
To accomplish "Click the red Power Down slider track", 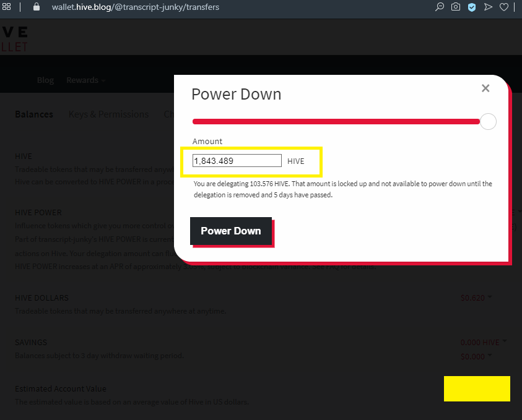I will (336, 122).
